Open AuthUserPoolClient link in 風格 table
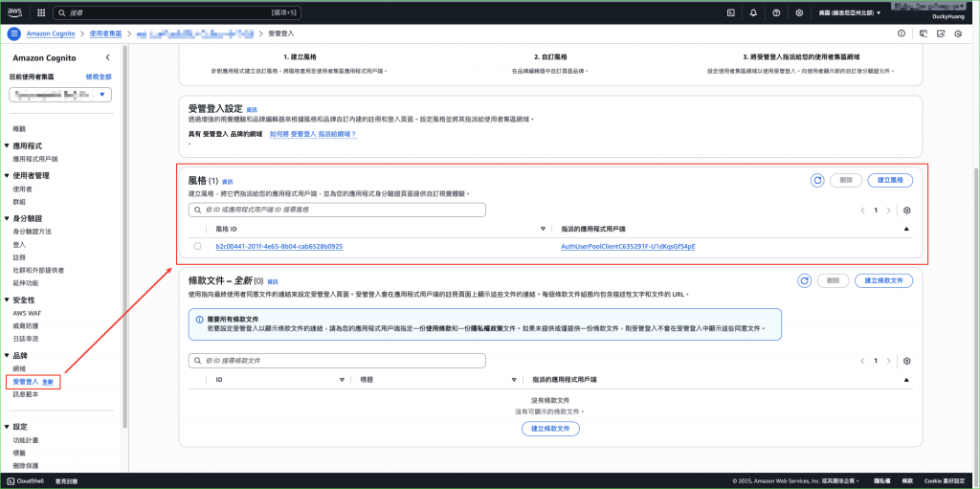This screenshot has height=489, width=980. [x=629, y=246]
